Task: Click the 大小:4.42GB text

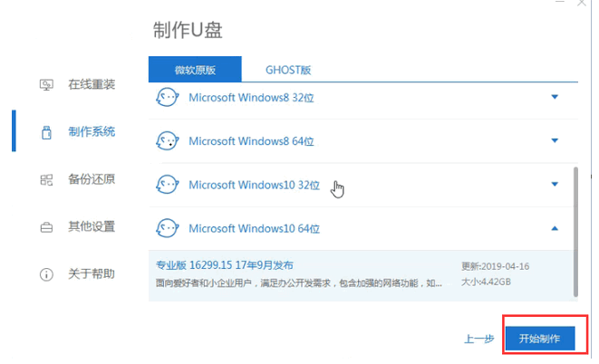Action: (x=486, y=282)
